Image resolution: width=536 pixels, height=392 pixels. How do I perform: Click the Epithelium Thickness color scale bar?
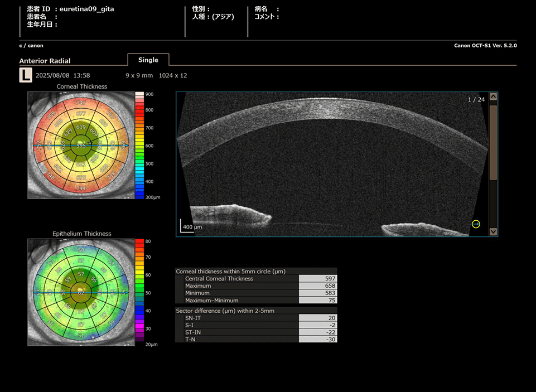coord(139,292)
